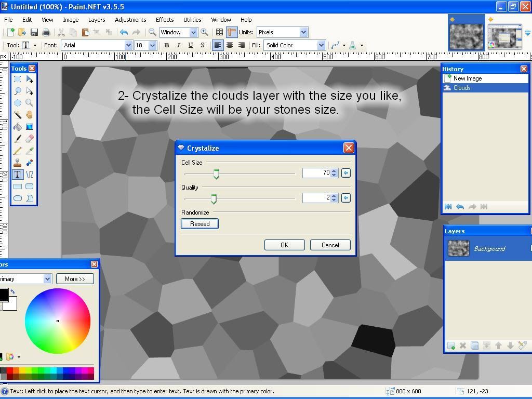Activate the Pan hand tool
Viewport: 532px width, 399px height.
tap(30, 115)
